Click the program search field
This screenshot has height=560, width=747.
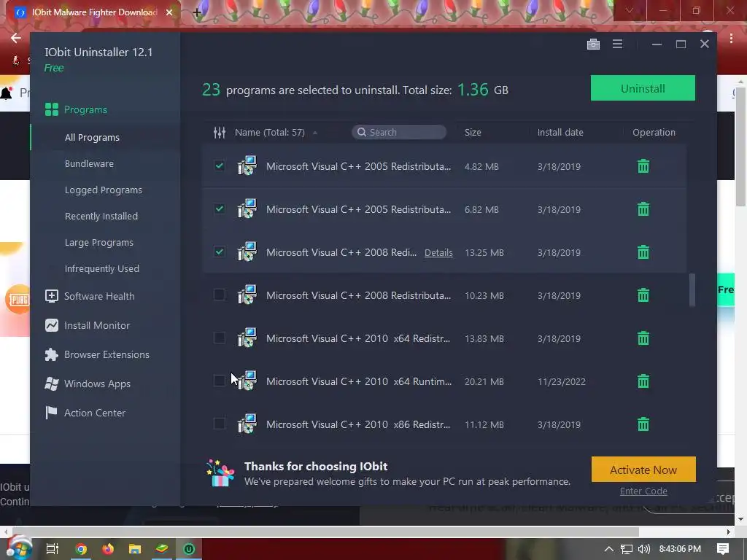tap(399, 132)
